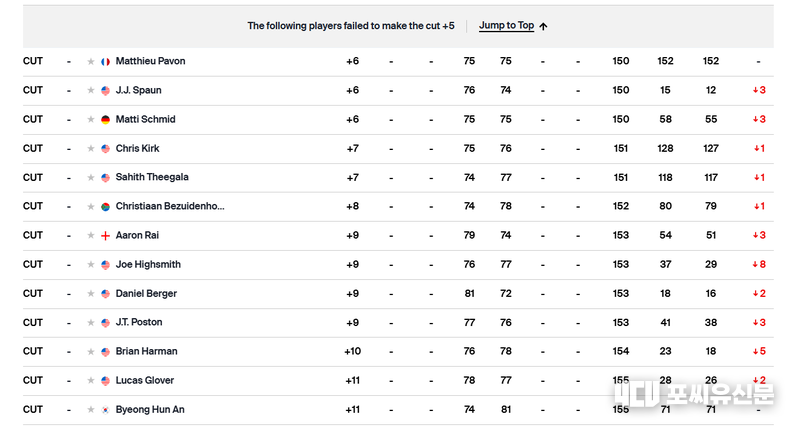792x428 pixels.
Task: Click the up arrow beside Jump to Top
Action: (x=543, y=26)
